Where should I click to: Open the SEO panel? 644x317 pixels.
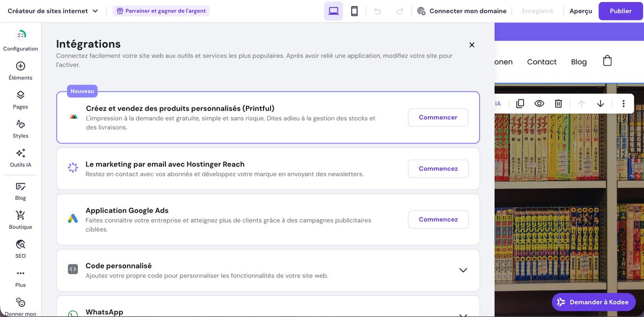tap(20, 249)
